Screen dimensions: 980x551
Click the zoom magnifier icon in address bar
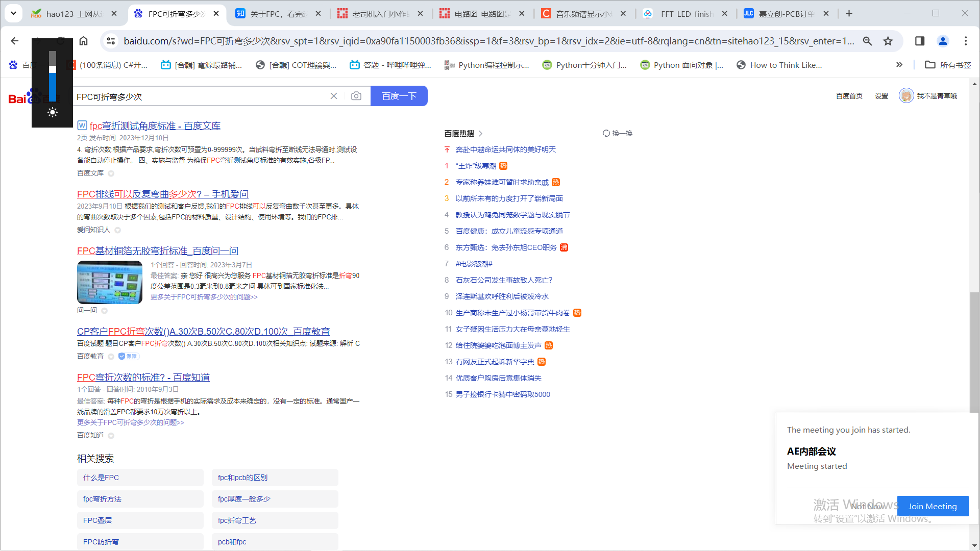pos(867,41)
